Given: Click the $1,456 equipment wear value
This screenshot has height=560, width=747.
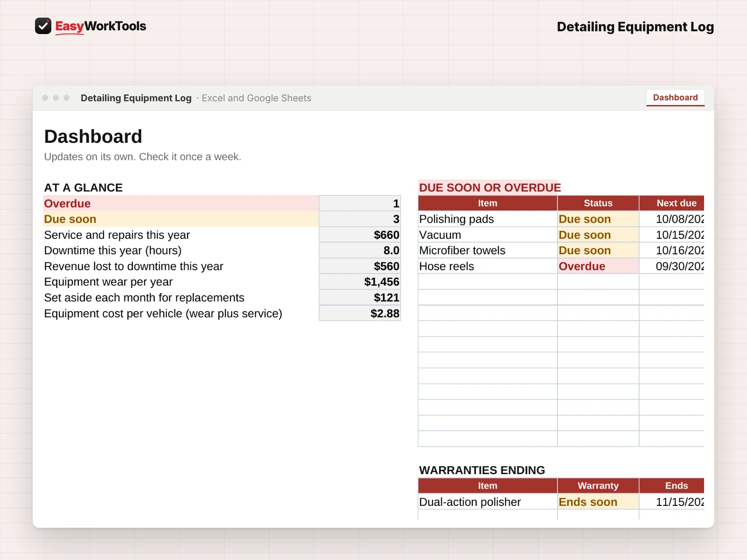Looking at the screenshot, I should pos(359,282).
